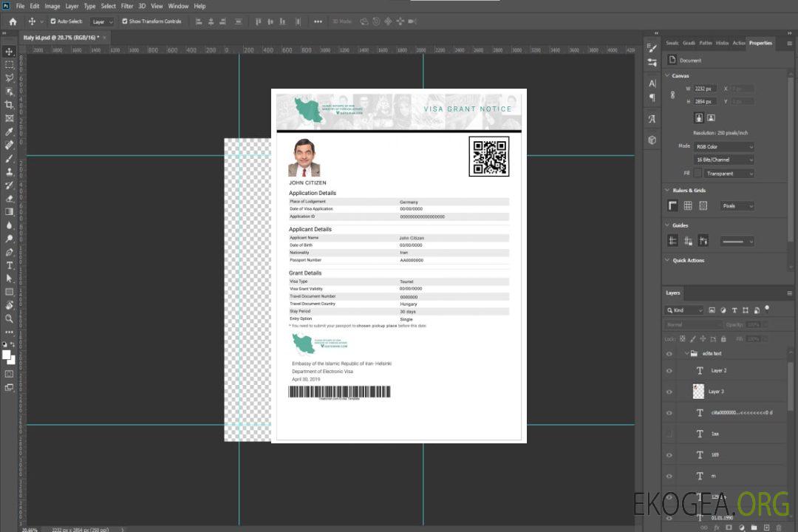
Task: Hide Layer 2 via eye icon
Action: tap(669, 371)
